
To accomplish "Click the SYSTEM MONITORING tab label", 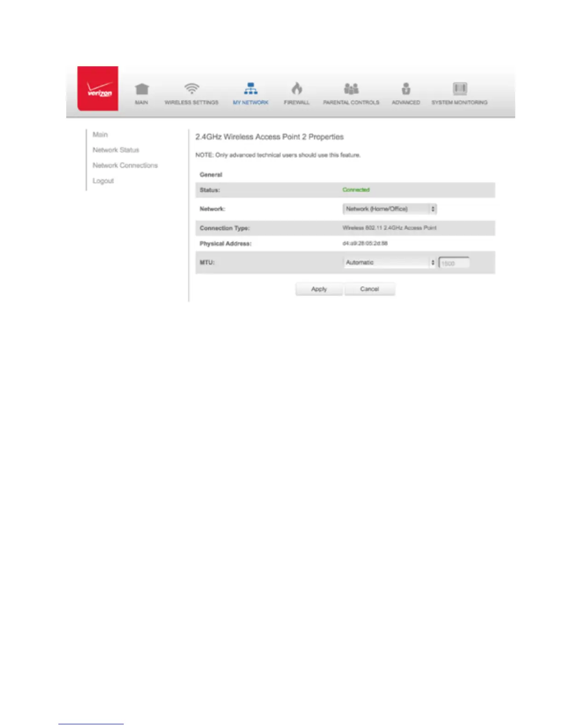I will pos(460,102).
